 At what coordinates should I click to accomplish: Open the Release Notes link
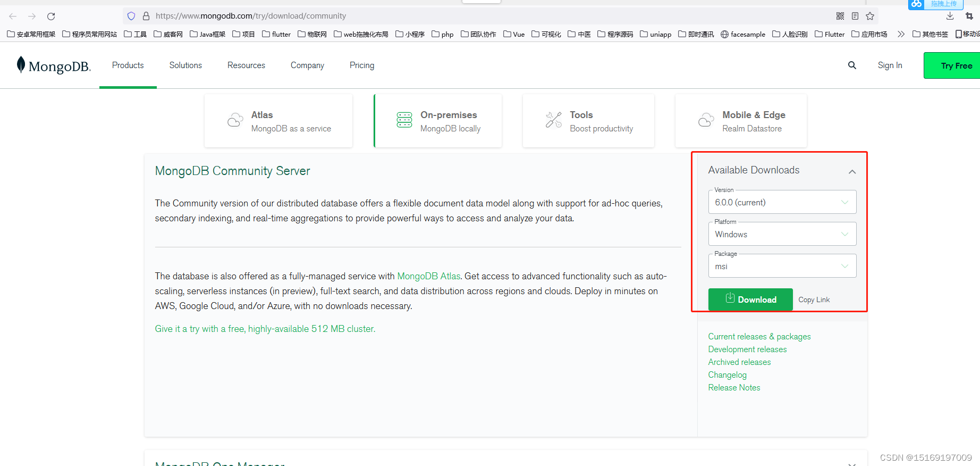click(734, 387)
